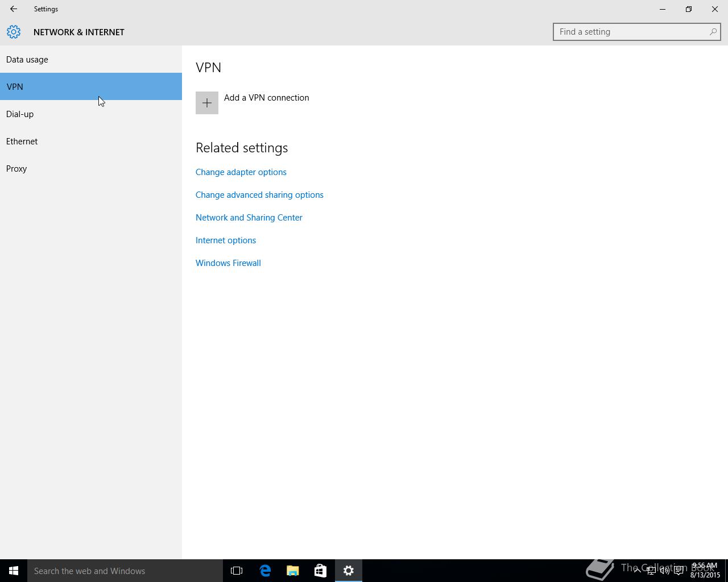This screenshot has width=728, height=582.
Task: Close the Settings window
Action: pyautogui.click(x=715, y=9)
